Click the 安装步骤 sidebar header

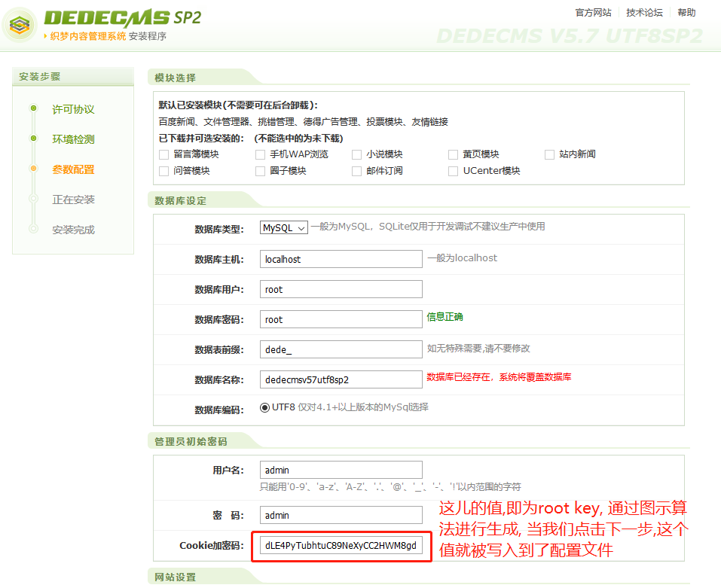click(39, 77)
